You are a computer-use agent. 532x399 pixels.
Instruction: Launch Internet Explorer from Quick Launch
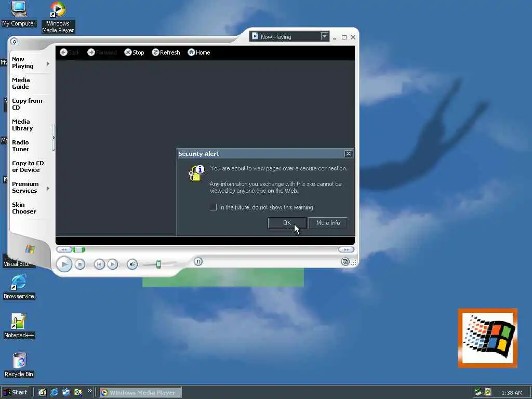(54, 392)
